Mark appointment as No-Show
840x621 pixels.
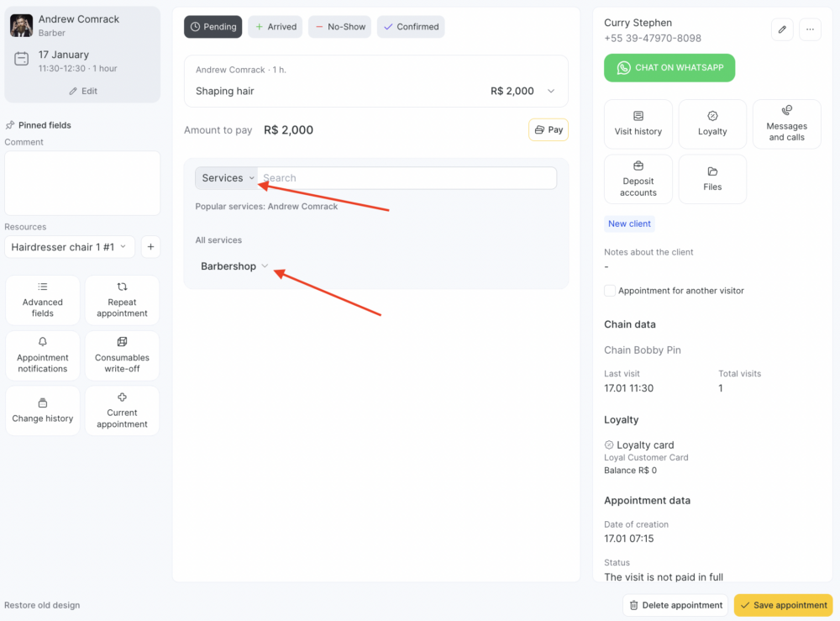click(339, 27)
